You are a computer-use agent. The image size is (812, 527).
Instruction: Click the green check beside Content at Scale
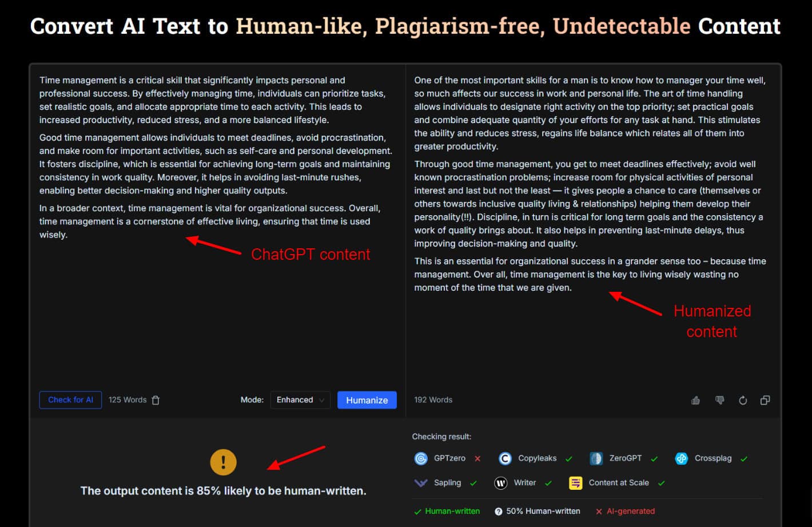pos(662,483)
